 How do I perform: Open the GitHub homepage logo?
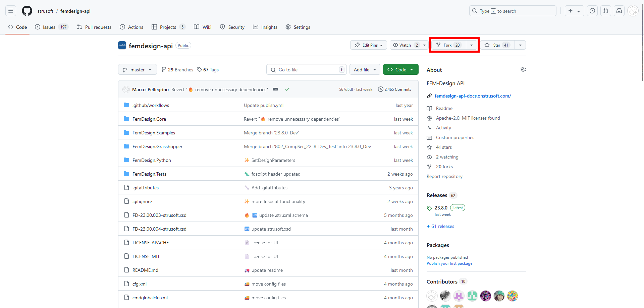[27, 11]
